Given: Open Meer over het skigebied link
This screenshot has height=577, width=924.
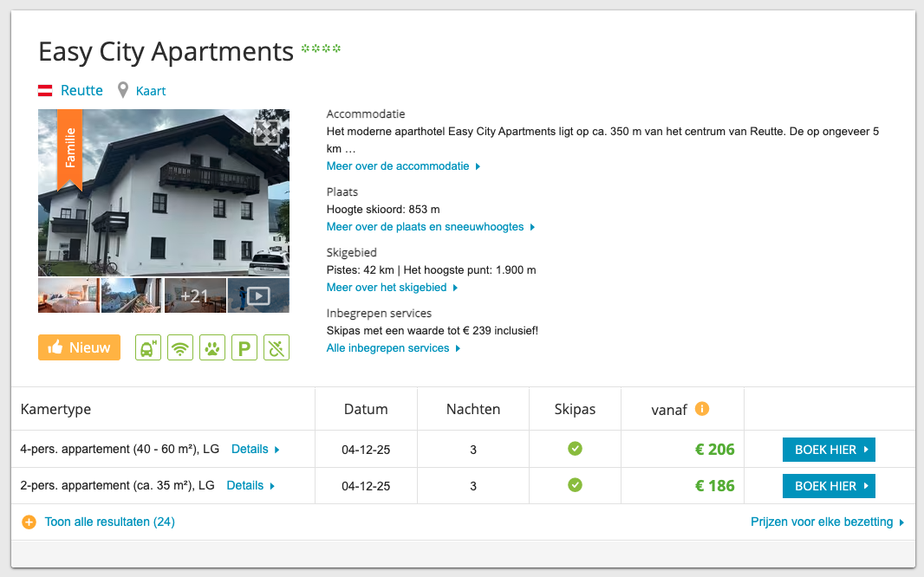Looking at the screenshot, I should coord(392,288).
